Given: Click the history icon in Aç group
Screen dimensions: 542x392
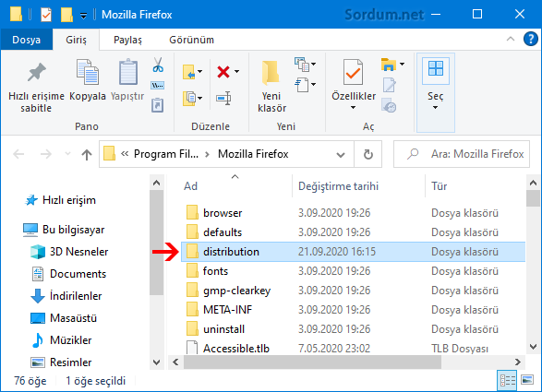Looking at the screenshot, I should point(390,105).
